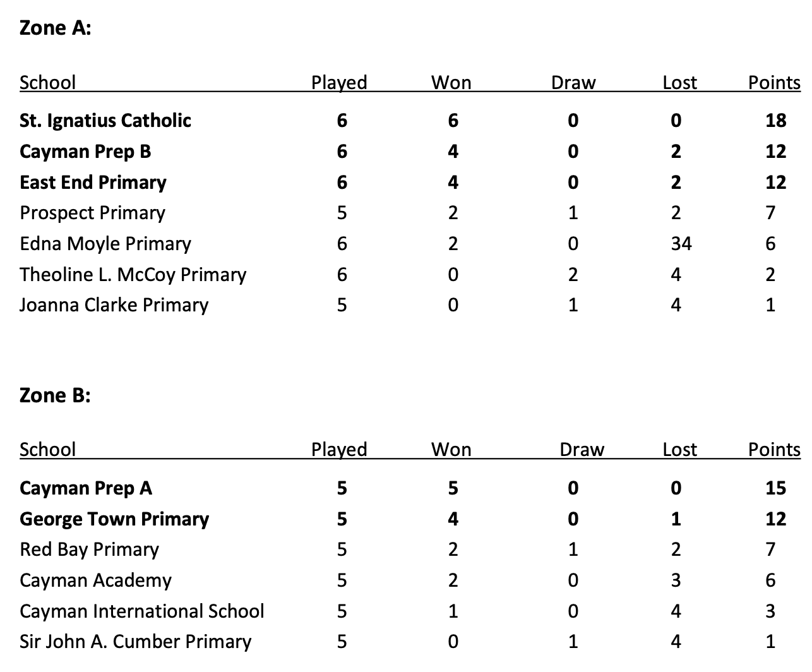
Task: Click the Cayman Prep A school name
Action: pyautogui.click(x=86, y=488)
